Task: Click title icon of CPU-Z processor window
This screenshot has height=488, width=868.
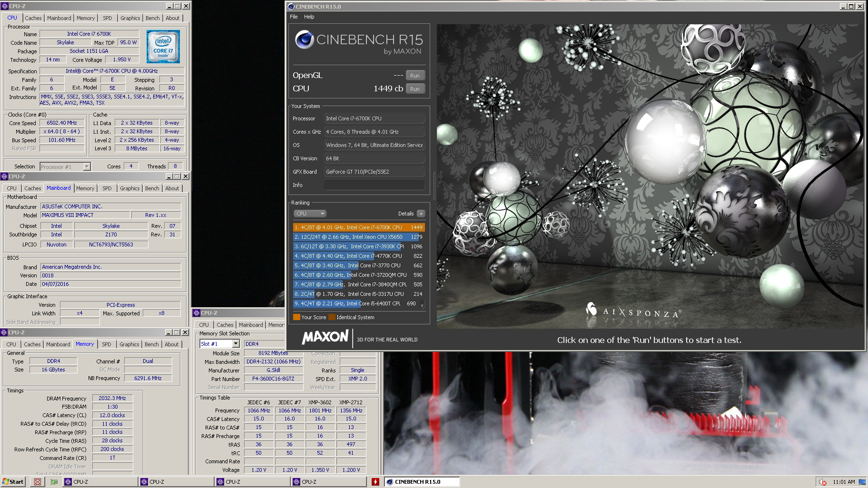Action: (x=5, y=6)
